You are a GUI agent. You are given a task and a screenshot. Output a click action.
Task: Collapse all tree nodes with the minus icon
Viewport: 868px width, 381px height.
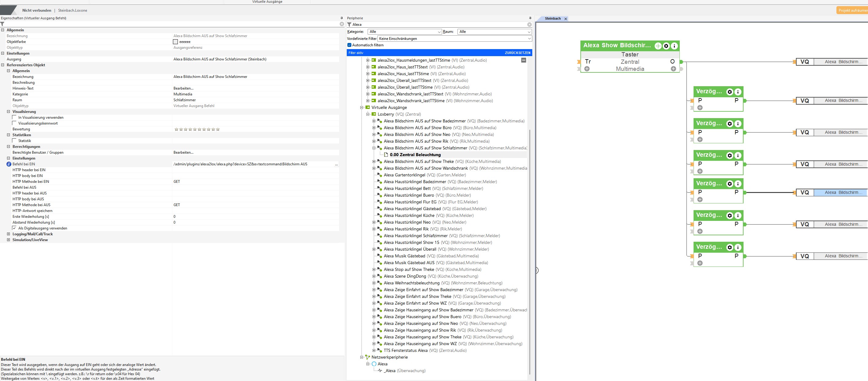pos(524,60)
